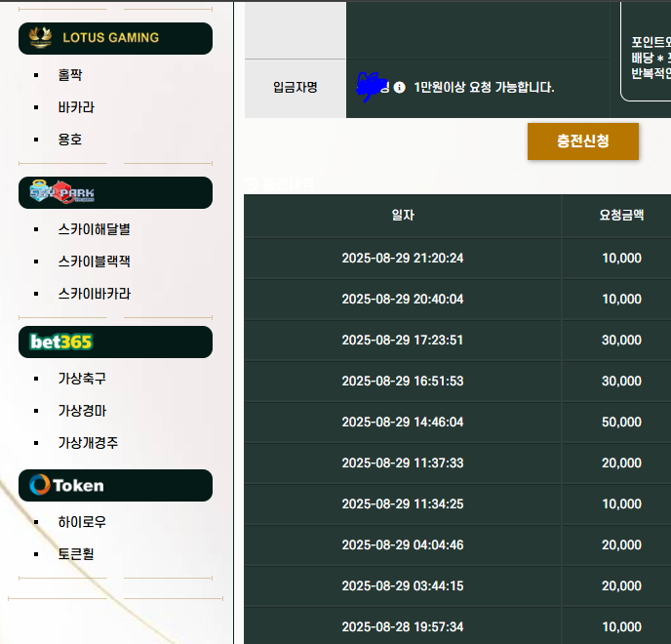
Task: Open the bet365 category banner
Action: click(115, 342)
